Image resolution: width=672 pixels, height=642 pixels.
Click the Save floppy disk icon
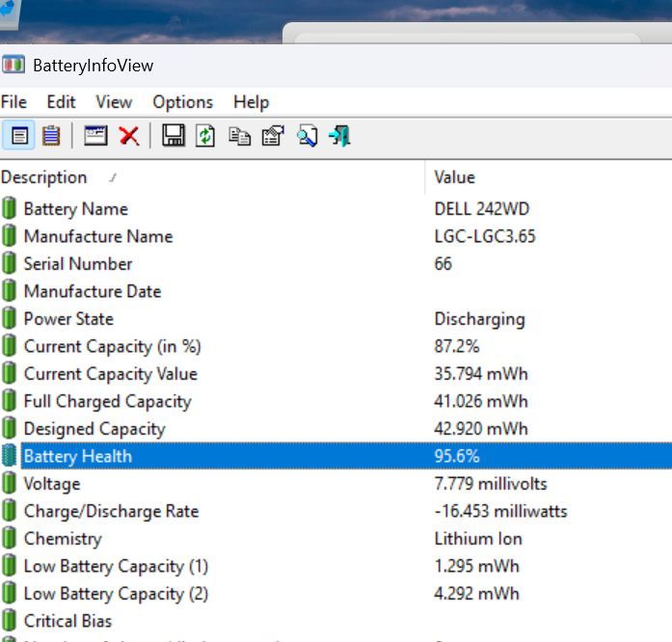pos(174,136)
